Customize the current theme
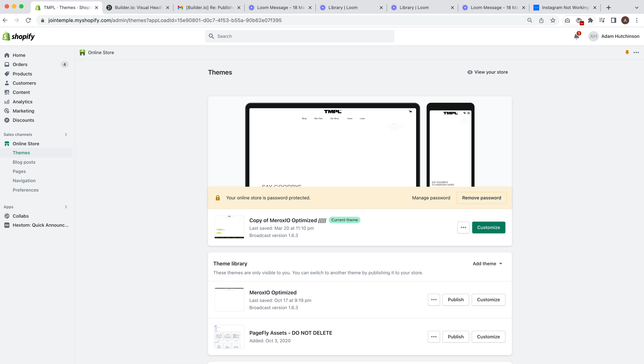The image size is (644, 364). click(489, 227)
